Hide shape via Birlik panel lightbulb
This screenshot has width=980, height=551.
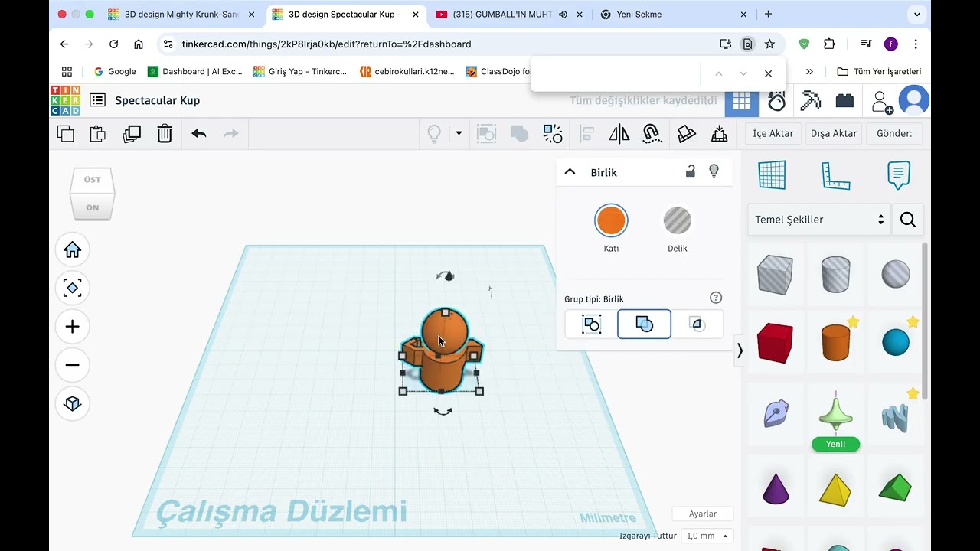click(714, 171)
